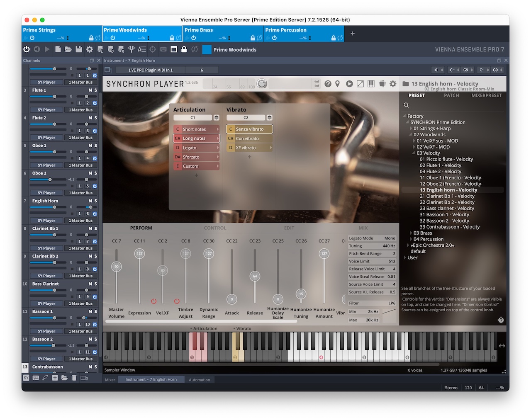Click the CC 26 Humanize Tuning slider handle

point(301,294)
